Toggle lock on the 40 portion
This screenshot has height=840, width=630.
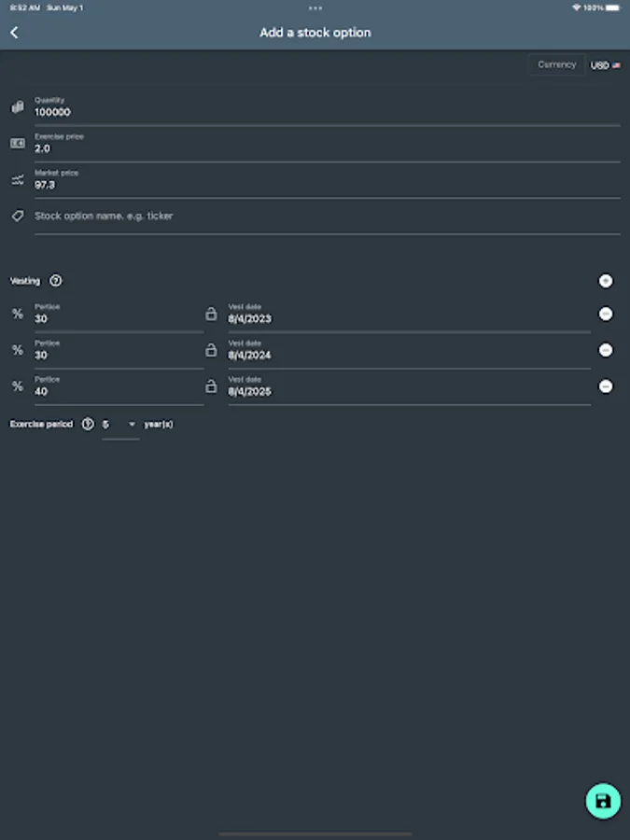pos(211,386)
